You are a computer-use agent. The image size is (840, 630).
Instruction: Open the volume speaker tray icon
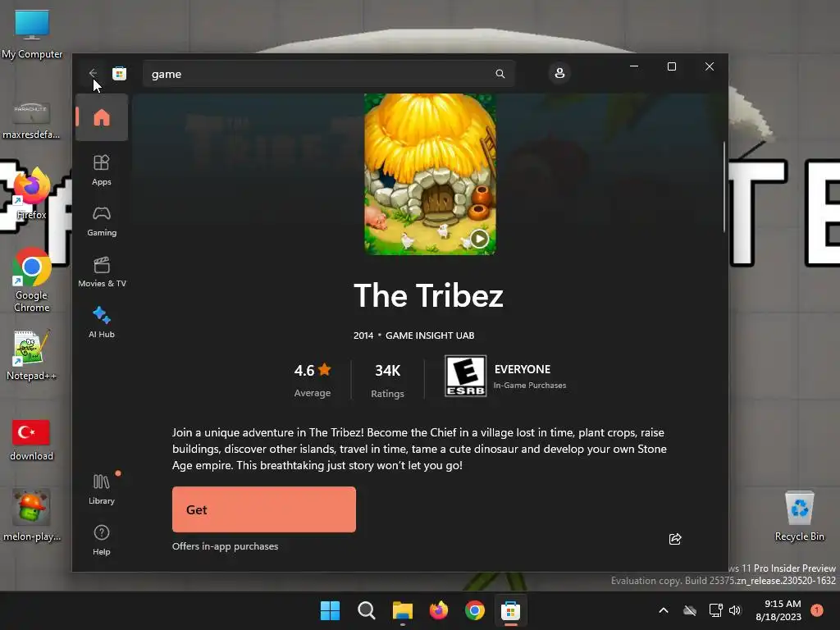(x=735, y=610)
